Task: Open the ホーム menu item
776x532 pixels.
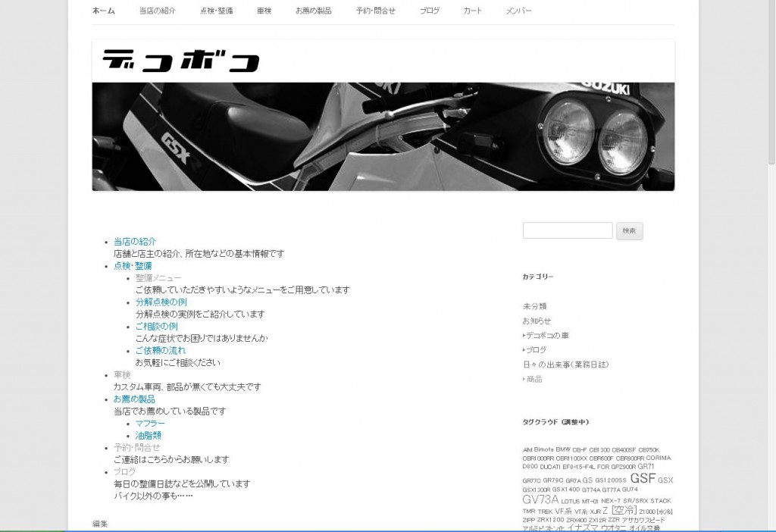Action: click(x=103, y=11)
